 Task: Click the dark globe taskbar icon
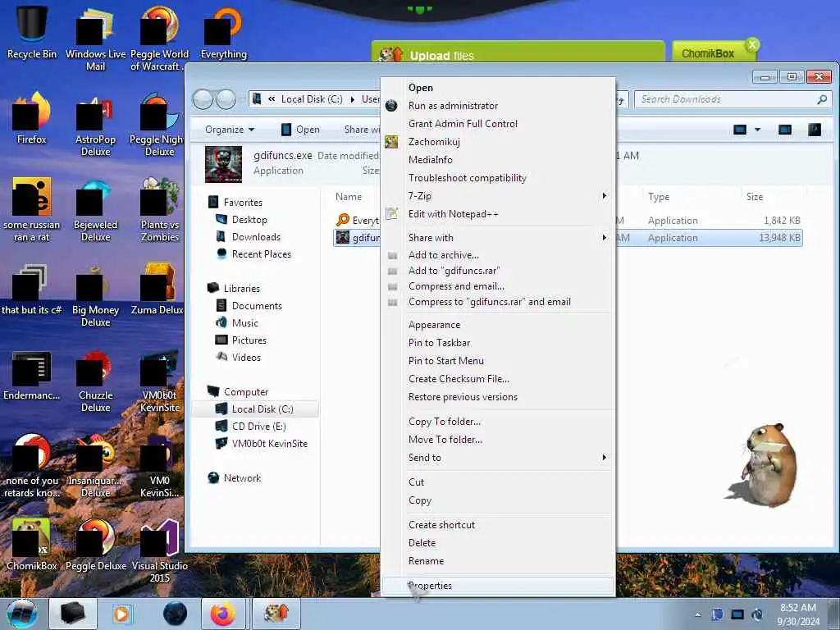coord(175,614)
